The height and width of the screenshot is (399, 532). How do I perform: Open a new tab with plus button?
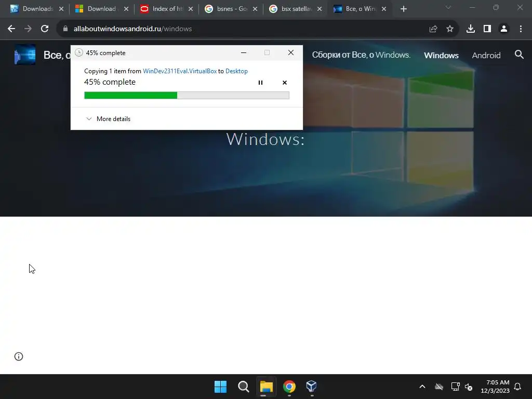coord(403,9)
